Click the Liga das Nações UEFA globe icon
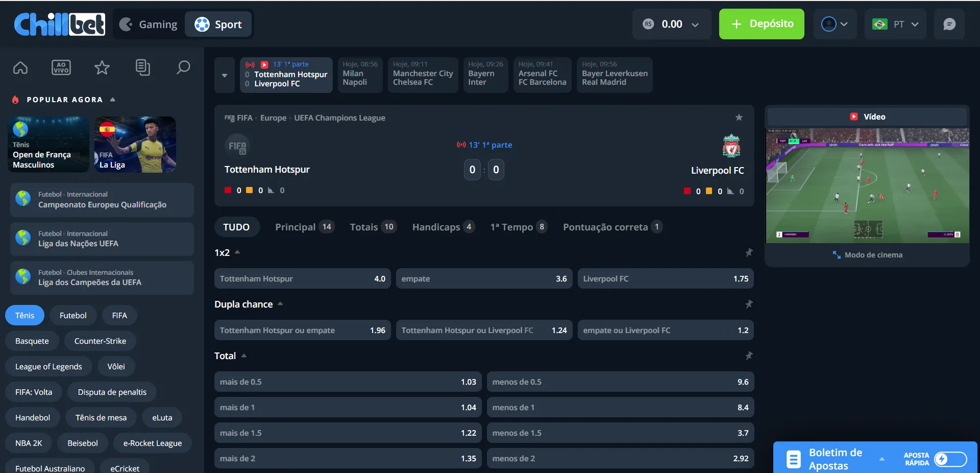Viewport: 980px width, 473px height. click(x=23, y=238)
